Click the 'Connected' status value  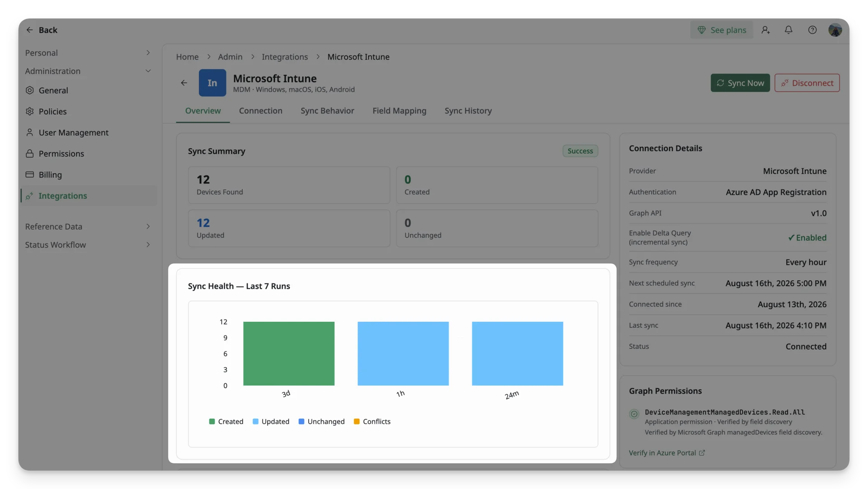click(x=806, y=347)
